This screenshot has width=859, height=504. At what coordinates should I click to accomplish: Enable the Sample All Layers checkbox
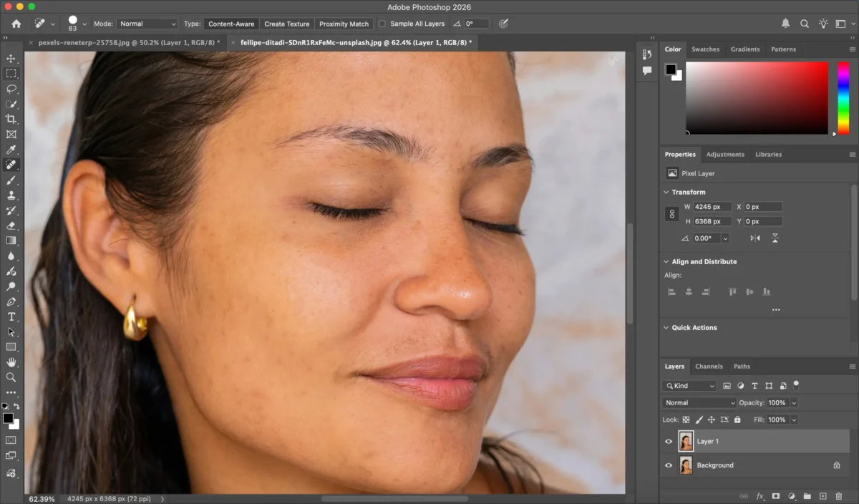click(384, 23)
